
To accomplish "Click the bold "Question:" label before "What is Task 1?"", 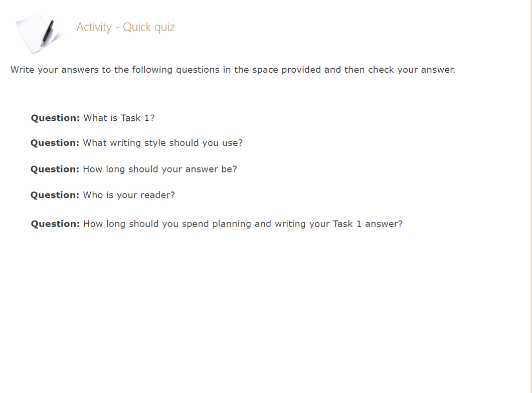I will (x=55, y=118).
